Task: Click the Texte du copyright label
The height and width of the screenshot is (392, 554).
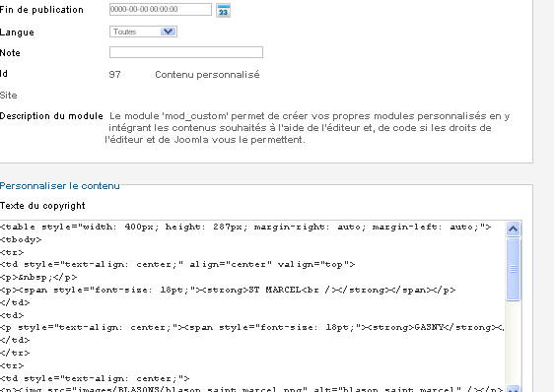Action: click(42, 206)
